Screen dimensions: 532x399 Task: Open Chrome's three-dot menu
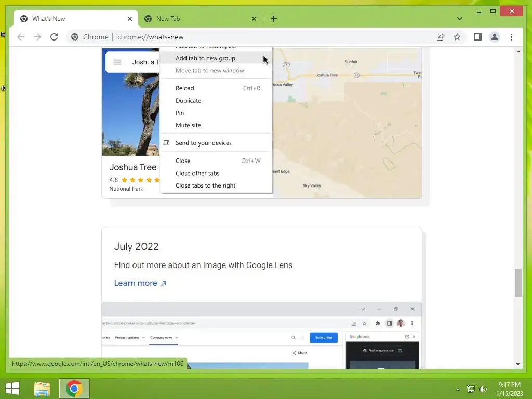[x=511, y=37]
